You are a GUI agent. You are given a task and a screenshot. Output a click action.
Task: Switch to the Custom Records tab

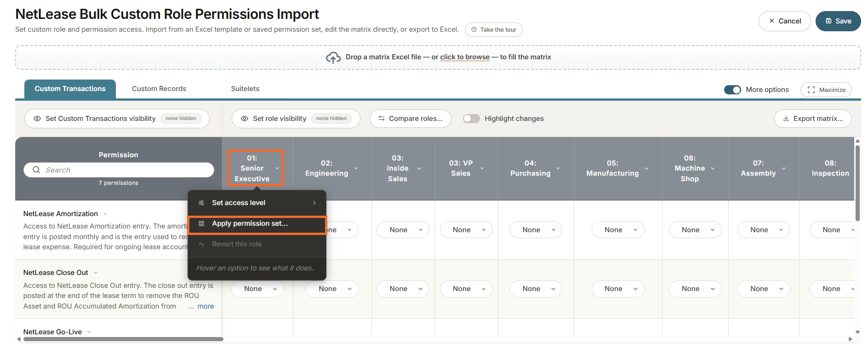coord(159,89)
